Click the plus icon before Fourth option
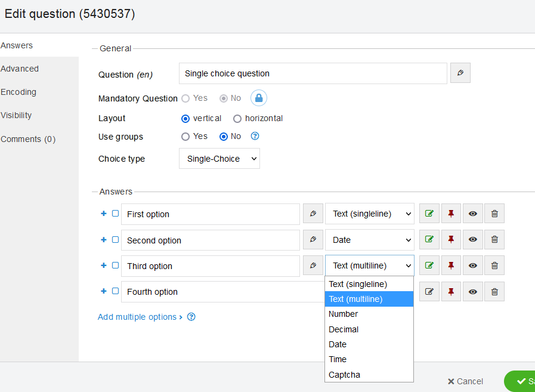 pyautogui.click(x=104, y=291)
